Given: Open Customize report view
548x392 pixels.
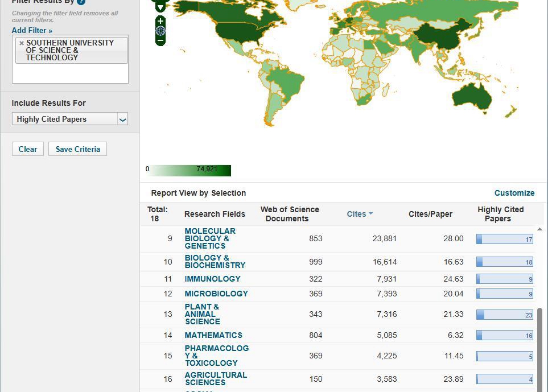Looking at the screenshot, I should click(x=514, y=193).
